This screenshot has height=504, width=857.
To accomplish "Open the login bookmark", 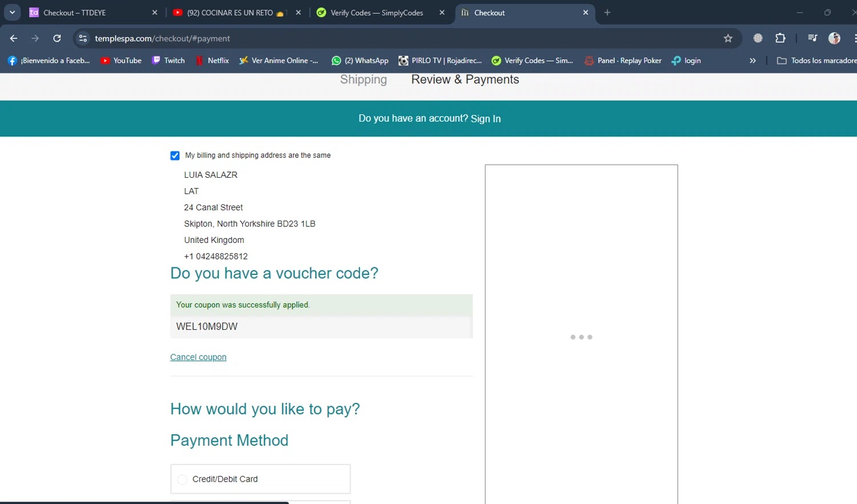I will tap(686, 61).
